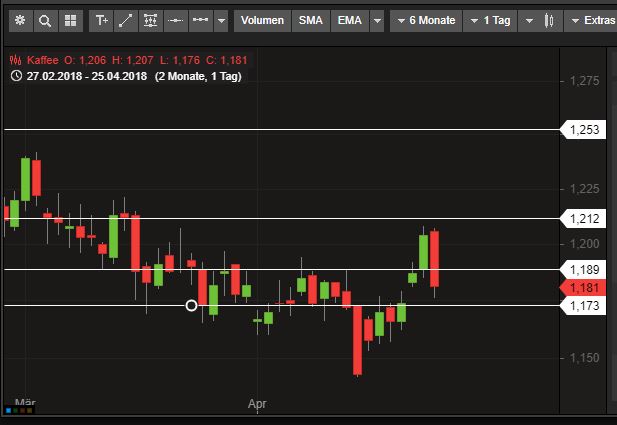Select the 1,212 horizontal line price label
The width and height of the screenshot is (617, 425).
coord(584,218)
